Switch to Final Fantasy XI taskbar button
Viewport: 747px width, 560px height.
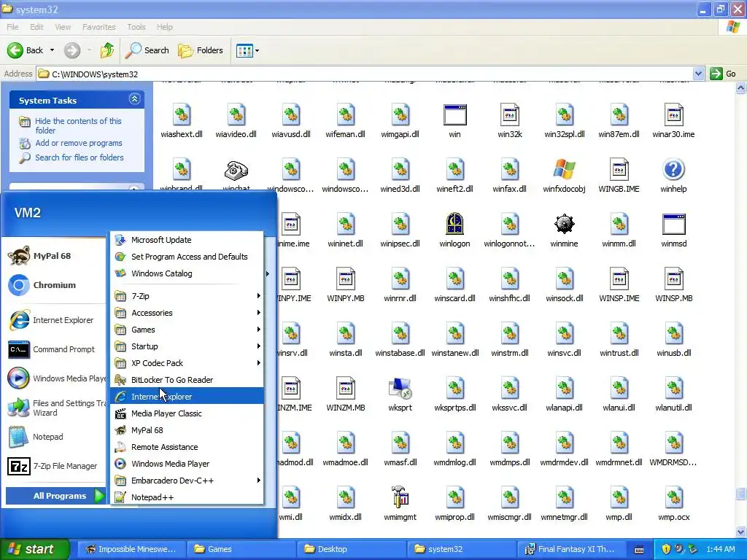[570, 549]
